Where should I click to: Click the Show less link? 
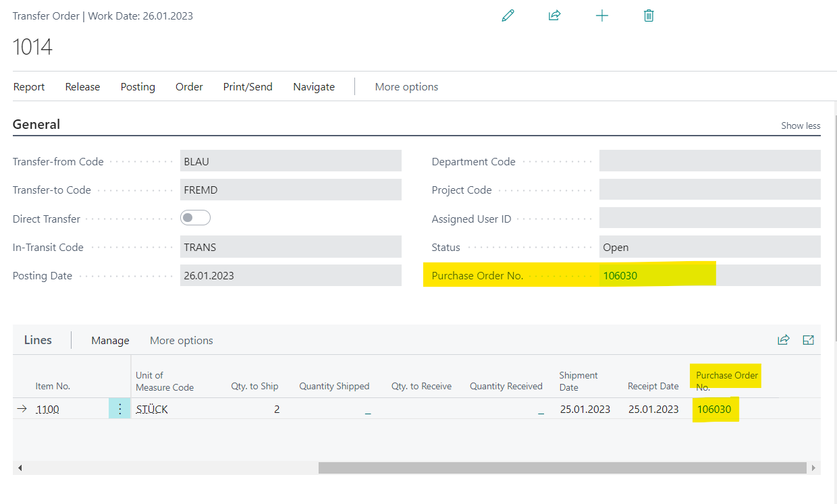tap(801, 125)
